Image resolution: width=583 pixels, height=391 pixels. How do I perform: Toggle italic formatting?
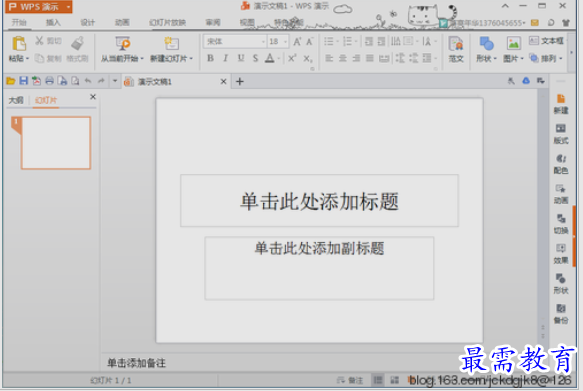click(x=225, y=58)
